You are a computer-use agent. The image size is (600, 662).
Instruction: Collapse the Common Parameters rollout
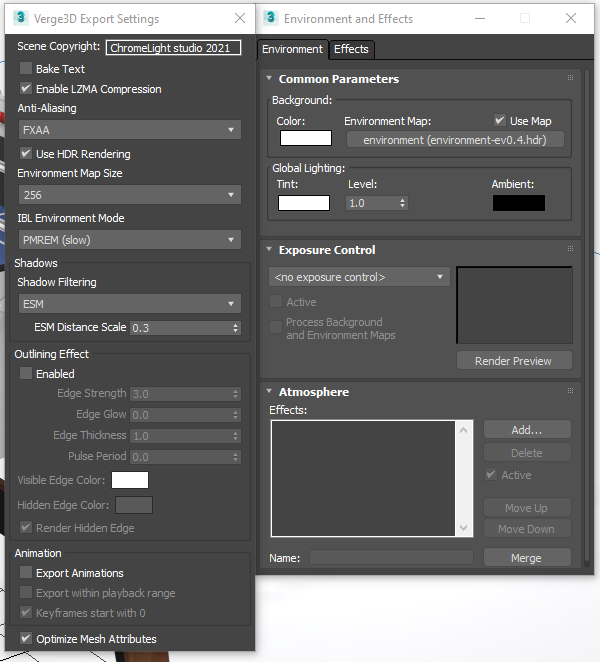pos(269,78)
